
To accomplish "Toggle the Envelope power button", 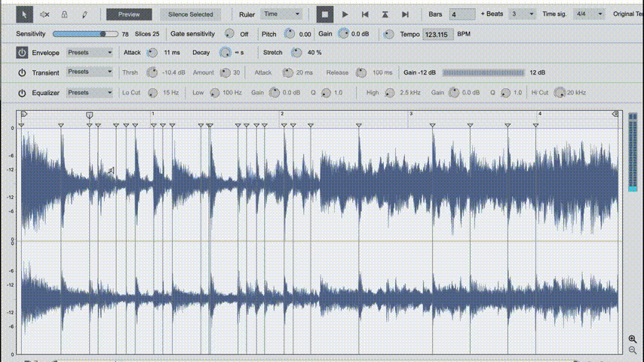I will point(22,53).
